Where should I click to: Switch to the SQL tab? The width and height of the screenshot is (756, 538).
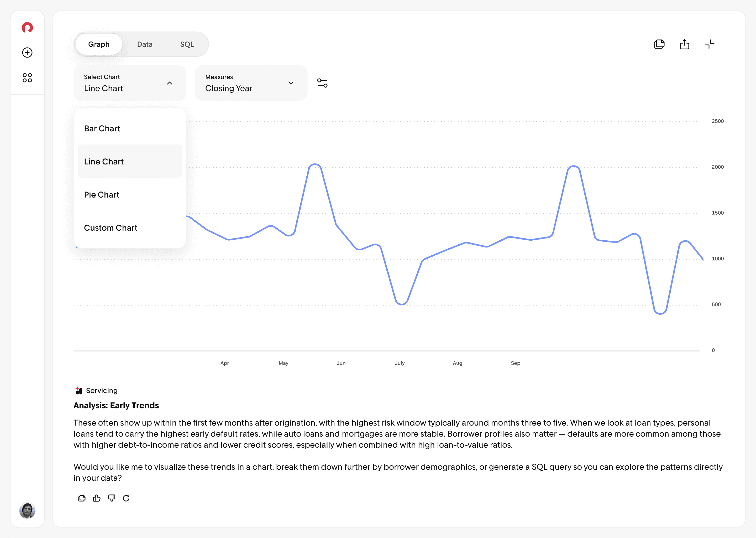pyautogui.click(x=187, y=44)
